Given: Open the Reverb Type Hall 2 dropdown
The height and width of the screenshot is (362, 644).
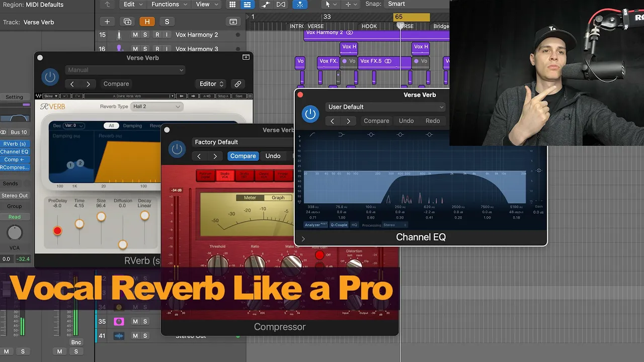Looking at the screenshot, I should coord(156,107).
